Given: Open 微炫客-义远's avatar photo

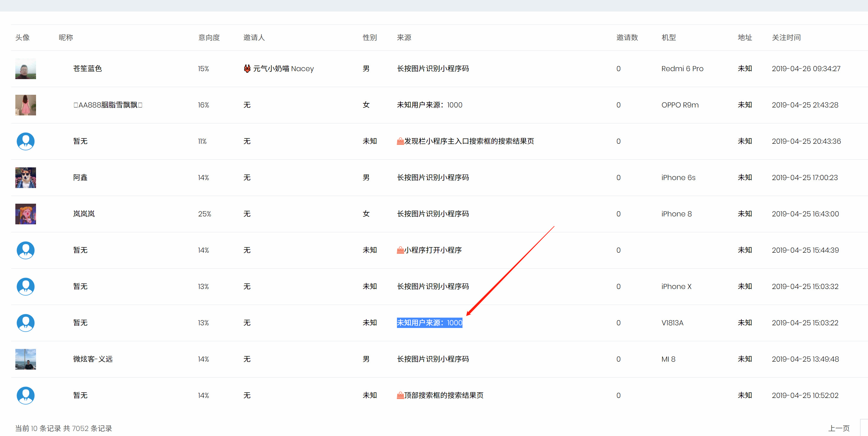Looking at the screenshot, I should point(26,359).
